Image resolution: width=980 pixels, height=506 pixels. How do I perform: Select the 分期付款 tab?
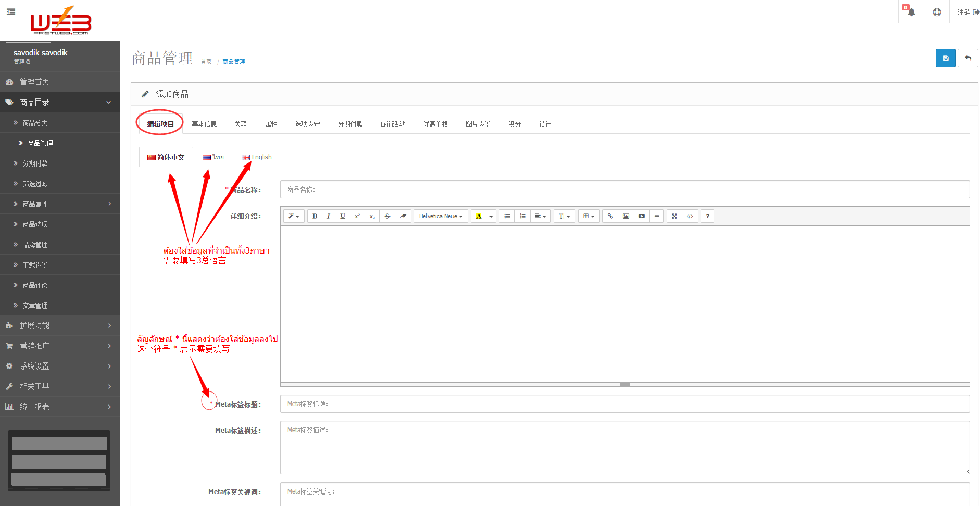[350, 124]
